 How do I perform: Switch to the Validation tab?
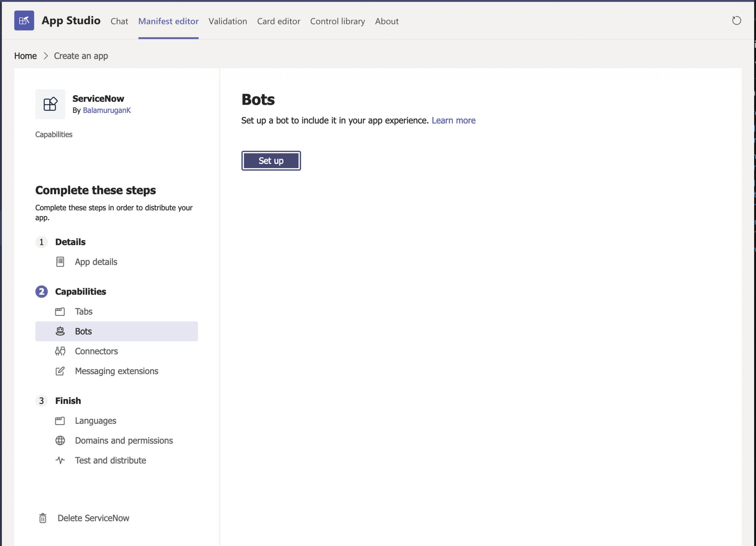(227, 21)
